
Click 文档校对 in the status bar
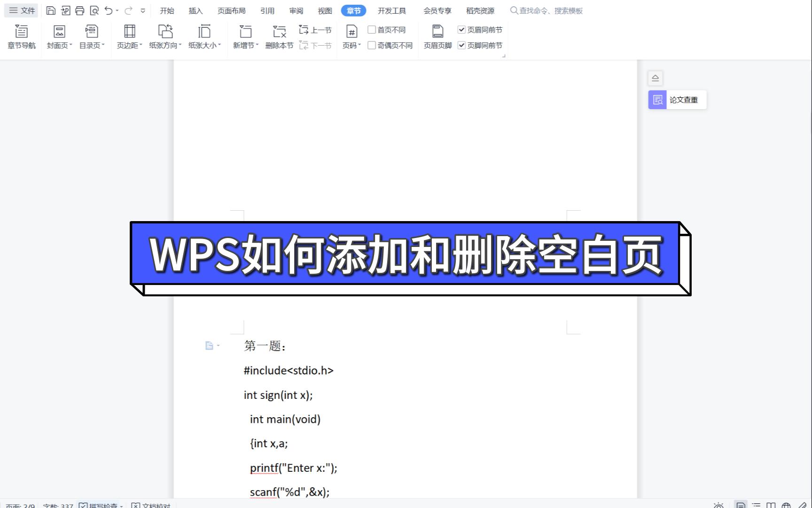(x=151, y=505)
